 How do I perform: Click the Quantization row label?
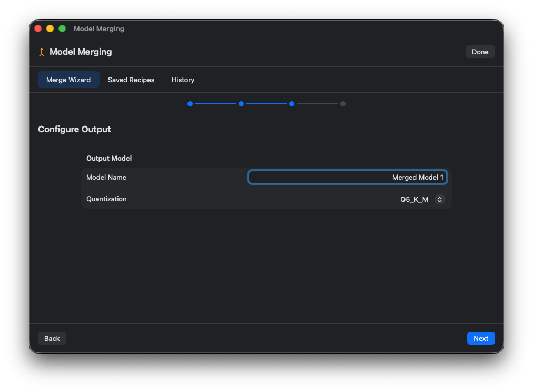coord(106,199)
